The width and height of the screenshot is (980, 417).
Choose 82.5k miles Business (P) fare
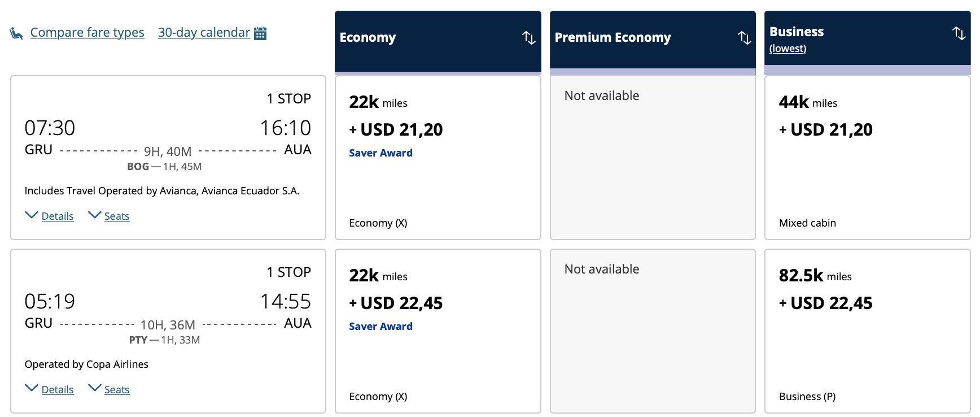pyautogui.click(x=868, y=331)
